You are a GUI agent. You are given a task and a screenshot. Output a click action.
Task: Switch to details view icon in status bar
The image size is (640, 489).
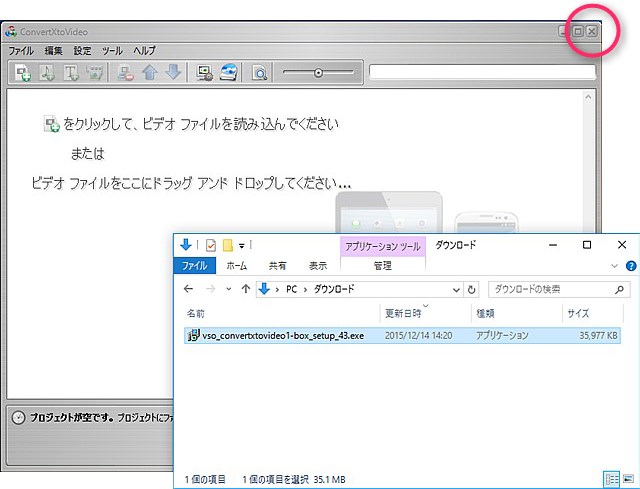click(611, 479)
